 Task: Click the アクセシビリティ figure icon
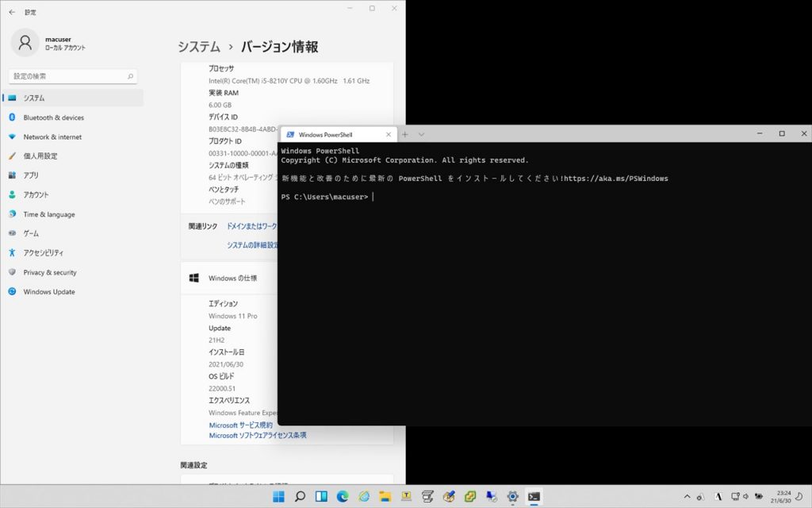[12, 253]
